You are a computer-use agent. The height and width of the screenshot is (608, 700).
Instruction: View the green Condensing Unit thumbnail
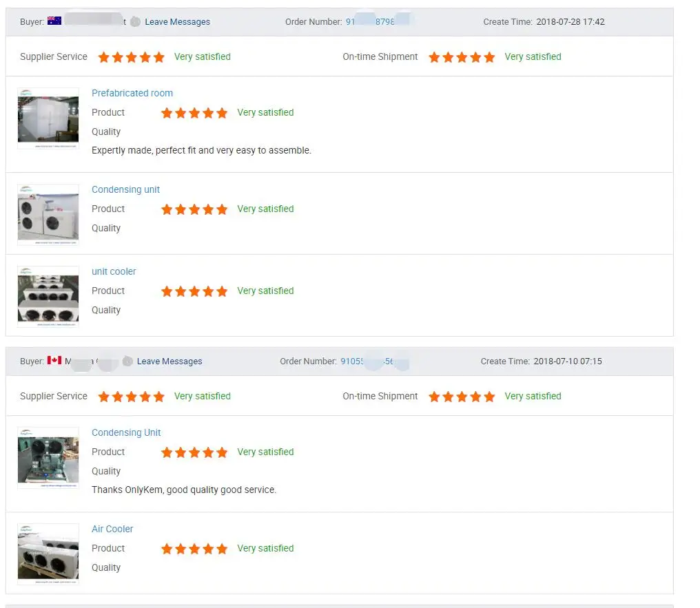[48, 458]
